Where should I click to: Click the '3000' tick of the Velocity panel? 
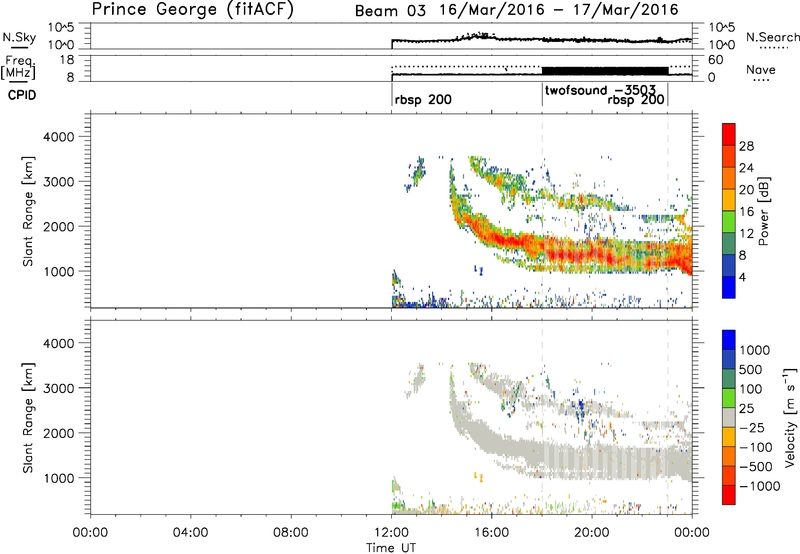[59, 388]
